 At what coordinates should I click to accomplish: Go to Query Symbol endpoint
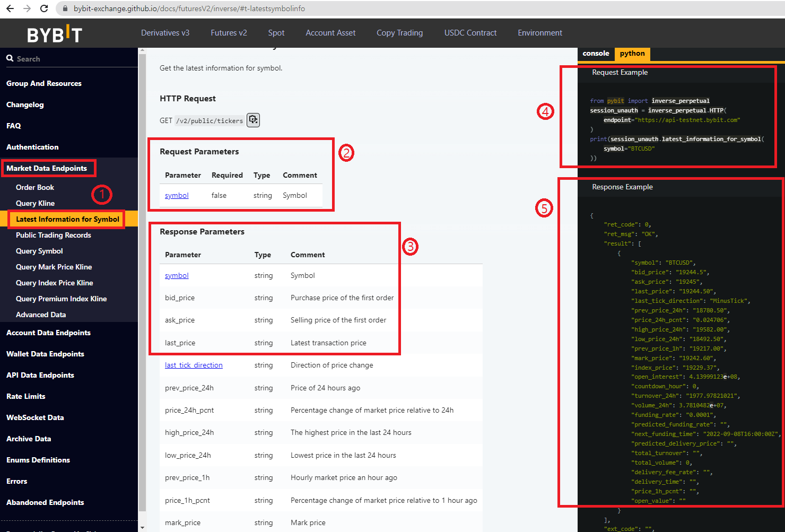tap(39, 251)
